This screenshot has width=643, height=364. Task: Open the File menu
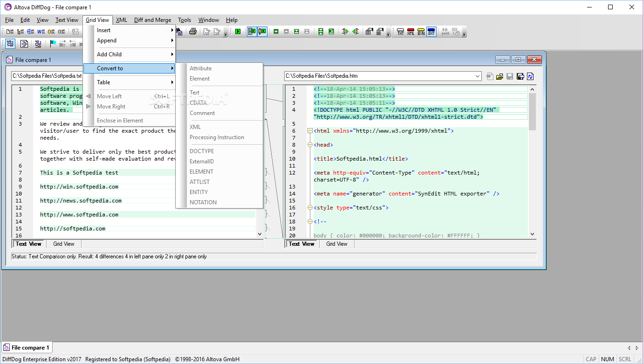click(9, 20)
